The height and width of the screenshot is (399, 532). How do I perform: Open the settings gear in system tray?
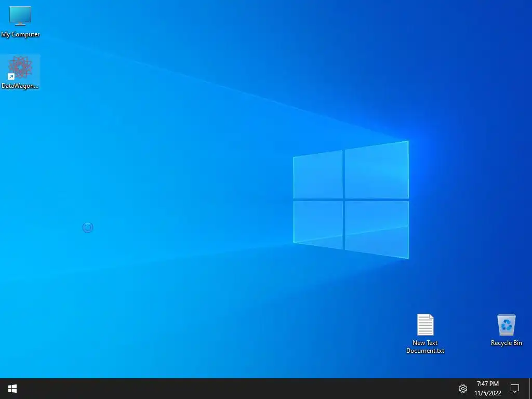click(x=463, y=389)
